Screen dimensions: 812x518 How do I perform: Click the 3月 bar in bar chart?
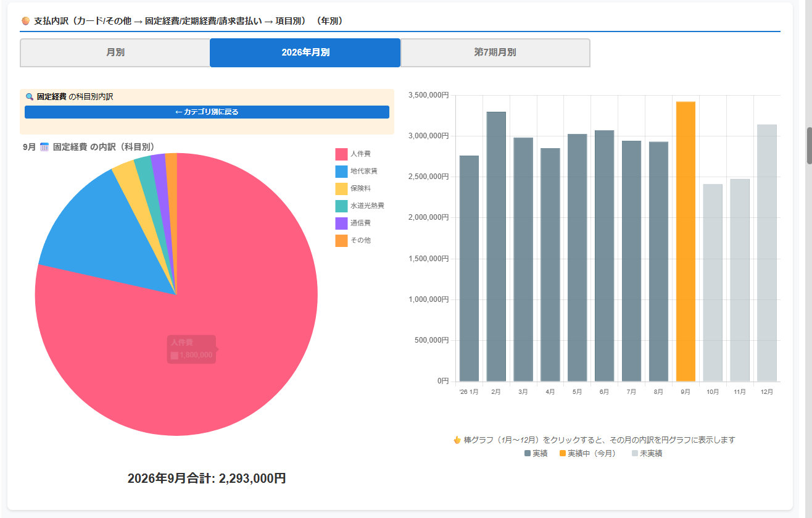tap(523, 259)
